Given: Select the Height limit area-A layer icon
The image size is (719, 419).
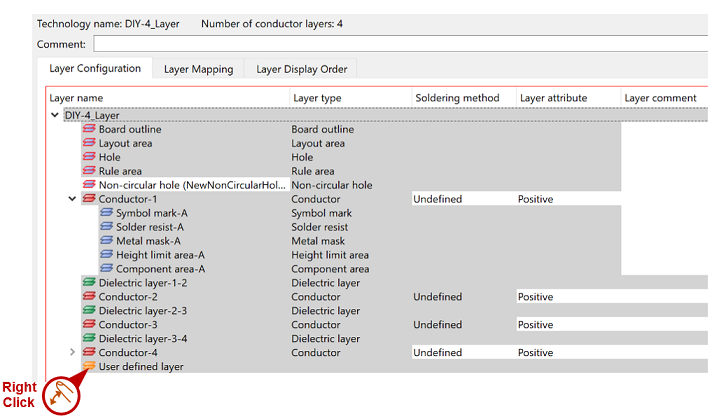Looking at the screenshot, I should coord(106,255).
